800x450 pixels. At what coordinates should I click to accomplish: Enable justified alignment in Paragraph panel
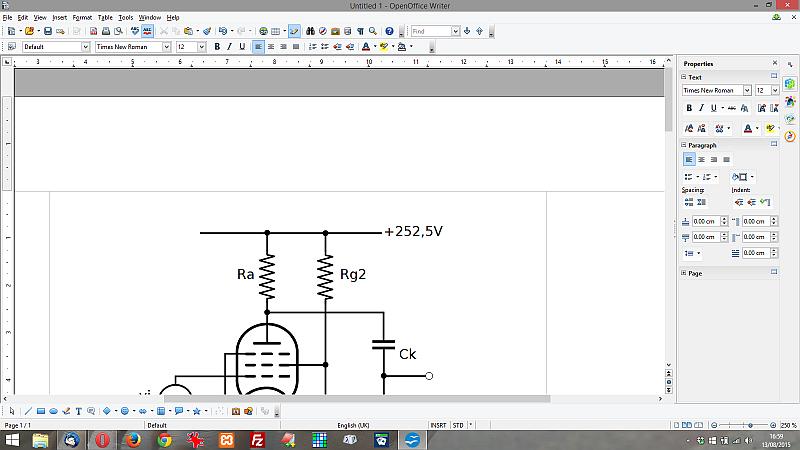pyautogui.click(x=727, y=159)
